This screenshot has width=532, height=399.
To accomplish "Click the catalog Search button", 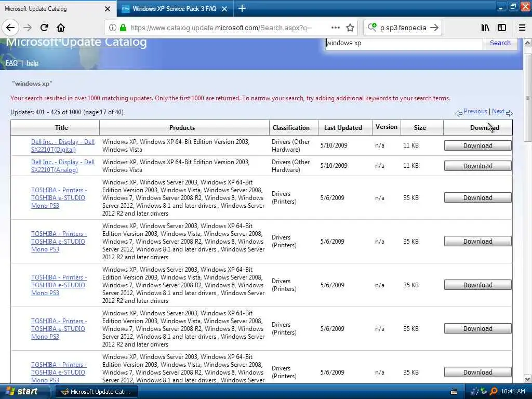I will 500,43.
